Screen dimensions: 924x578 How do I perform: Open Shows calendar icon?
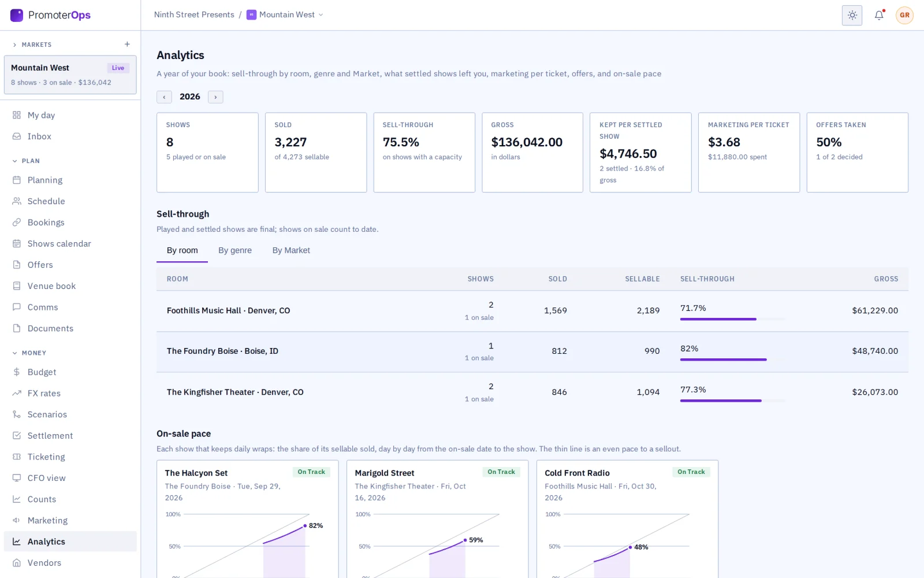pyautogui.click(x=17, y=244)
